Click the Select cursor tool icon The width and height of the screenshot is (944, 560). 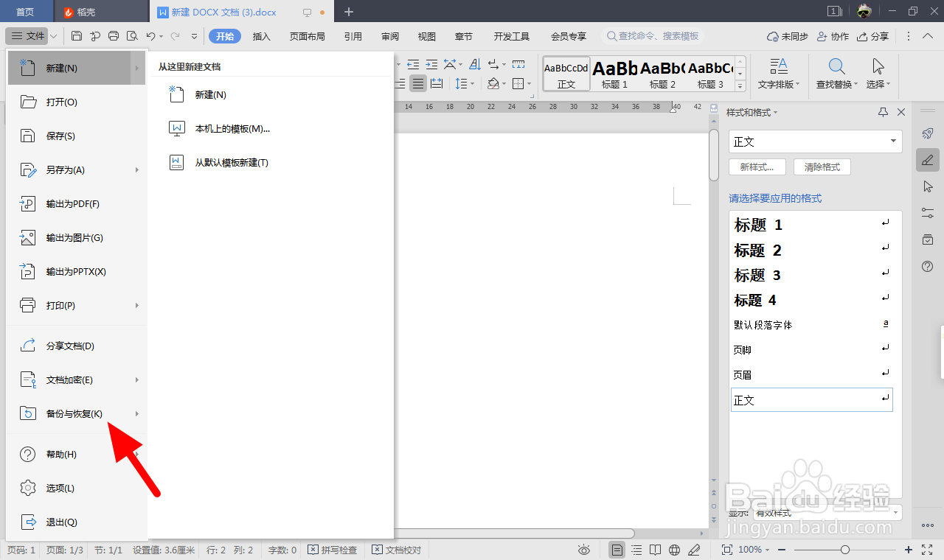pos(878,67)
